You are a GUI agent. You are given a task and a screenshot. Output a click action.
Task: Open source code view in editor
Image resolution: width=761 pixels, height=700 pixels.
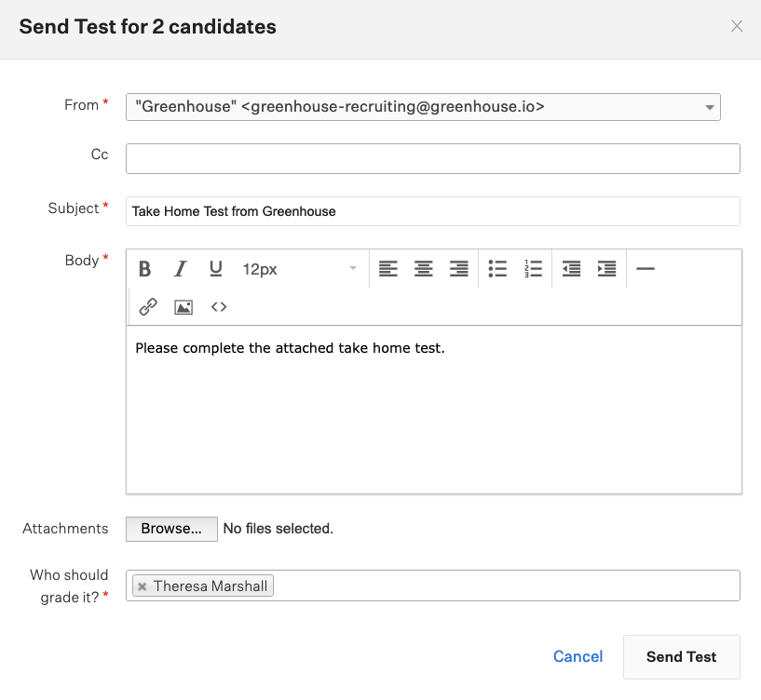click(x=219, y=306)
